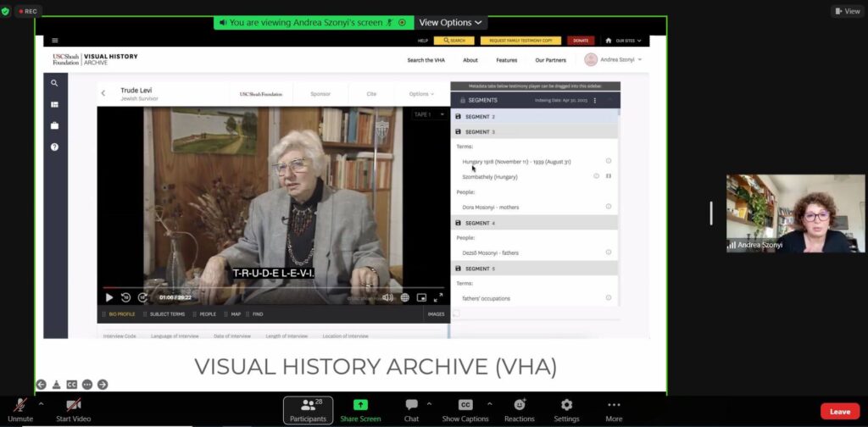Open the Zoom View layout menu
Image resolution: width=868 pixels, height=427 pixels.
848,11
